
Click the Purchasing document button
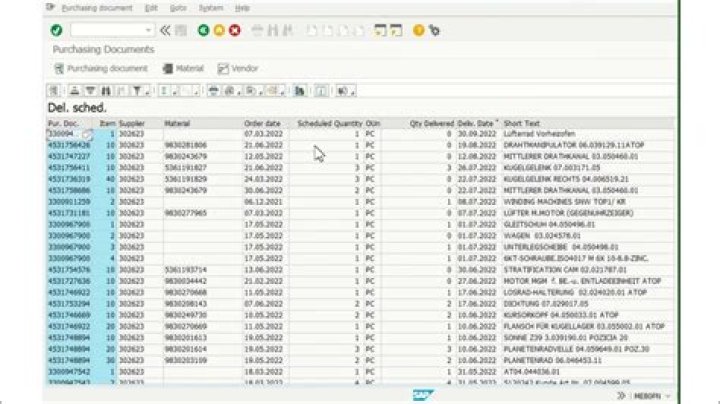(101, 69)
